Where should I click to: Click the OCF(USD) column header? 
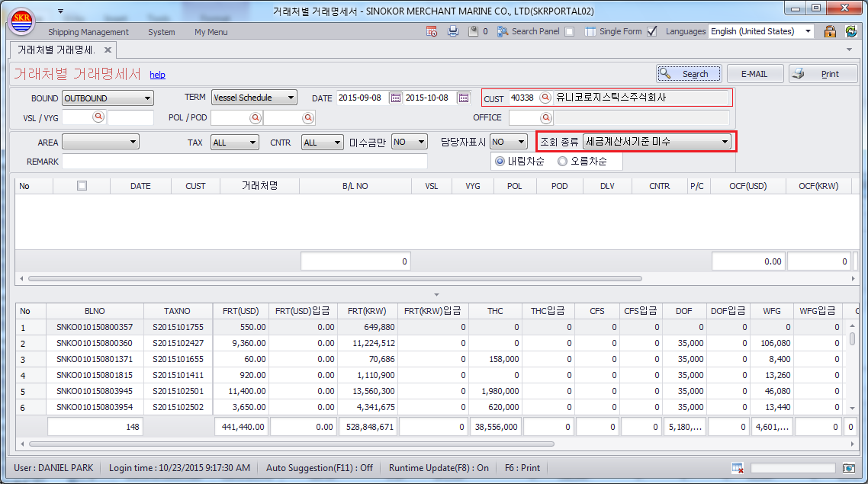click(x=748, y=186)
